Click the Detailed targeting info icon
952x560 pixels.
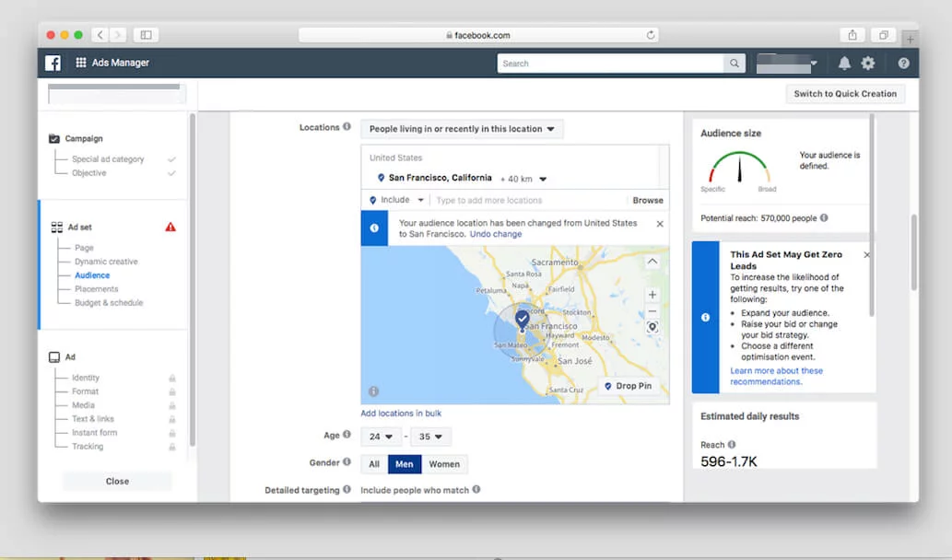[347, 489]
